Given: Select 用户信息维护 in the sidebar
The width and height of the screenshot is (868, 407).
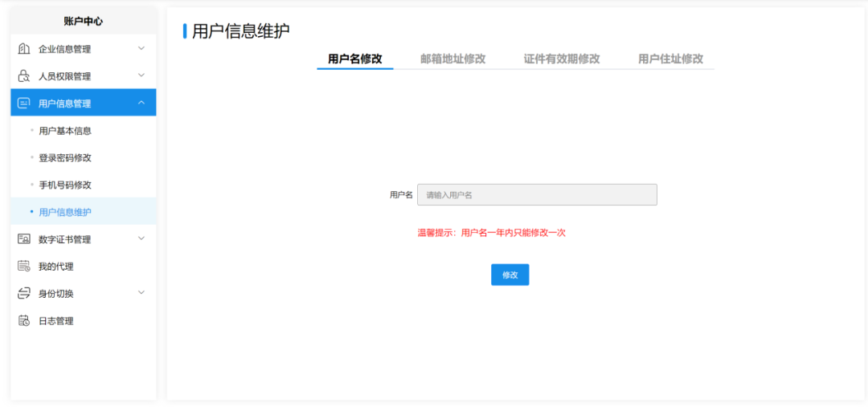Looking at the screenshot, I should (x=83, y=212).
